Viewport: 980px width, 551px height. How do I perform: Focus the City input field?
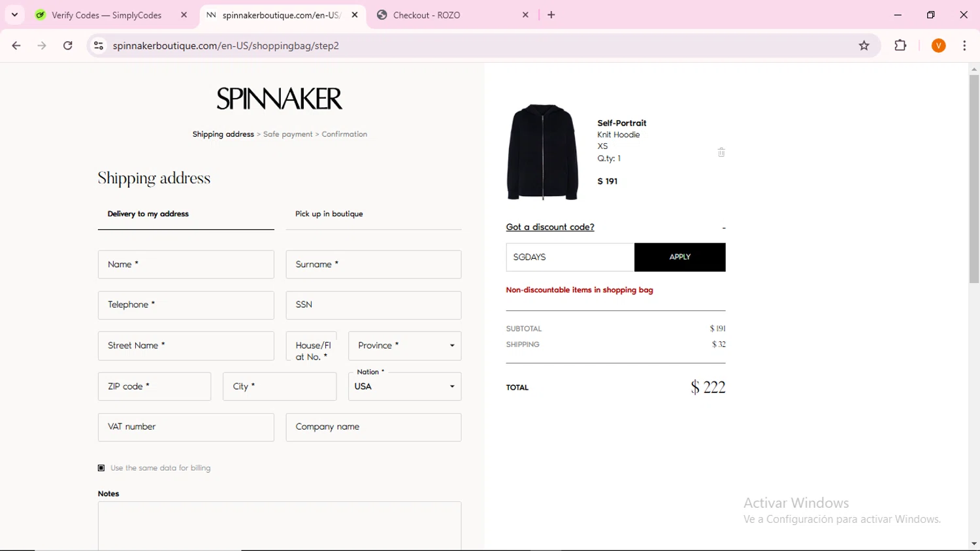pos(280,386)
